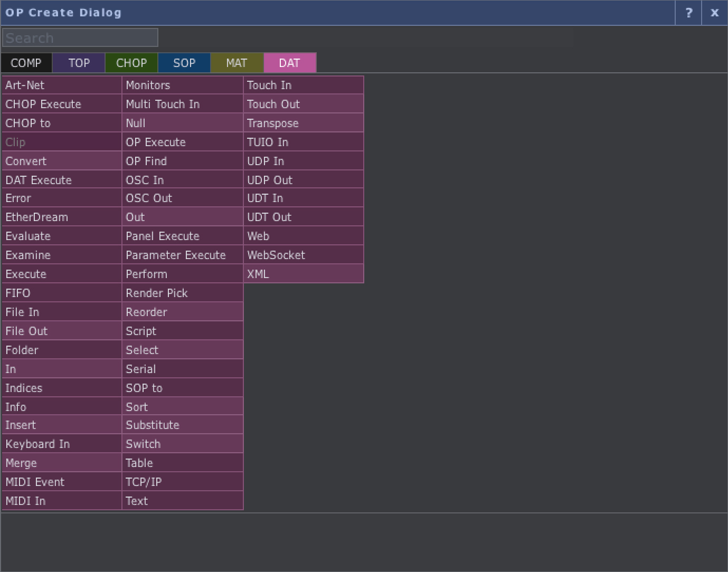The width and height of the screenshot is (728, 572).
Task: Click the Search input field
Action: [x=80, y=37]
